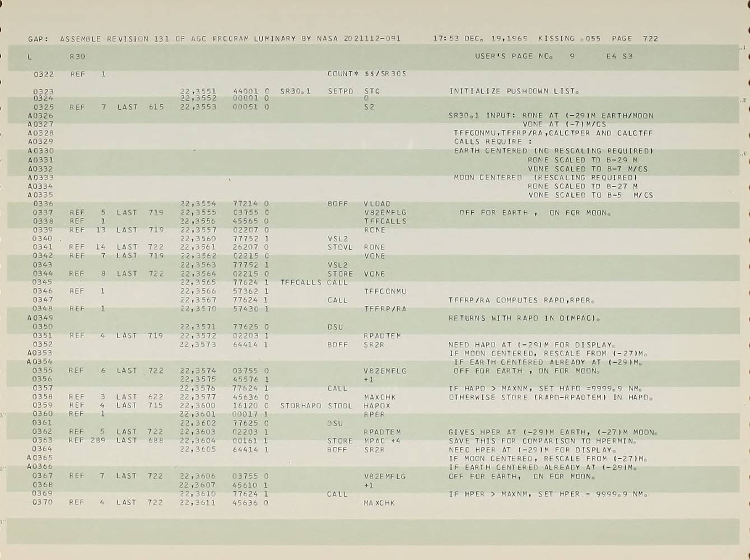Click the 'MAXCHK' operand on line 0370

379,503
